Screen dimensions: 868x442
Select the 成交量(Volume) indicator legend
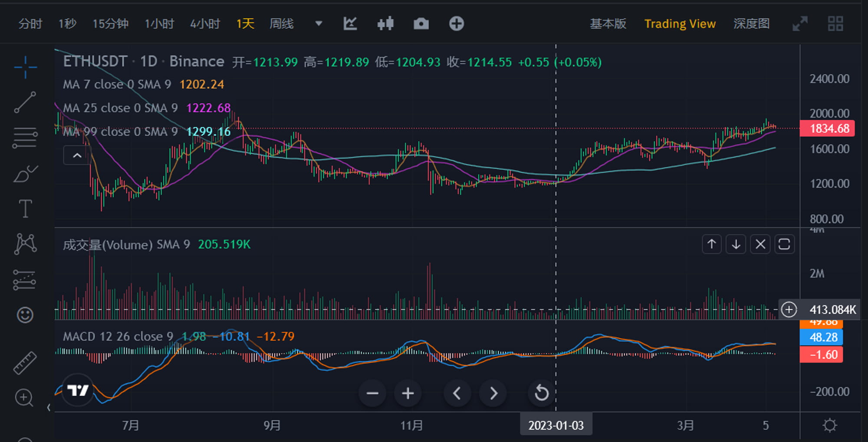click(127, 244)
